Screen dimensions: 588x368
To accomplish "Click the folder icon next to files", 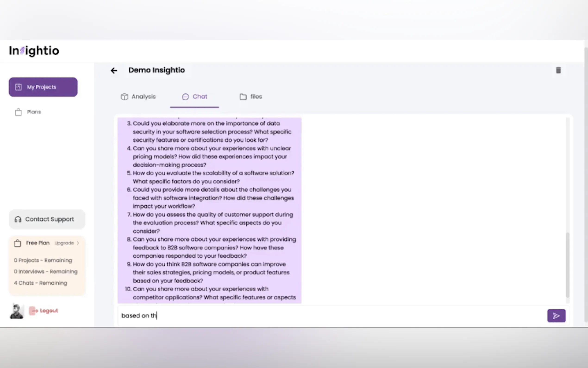I will point(243,97).
